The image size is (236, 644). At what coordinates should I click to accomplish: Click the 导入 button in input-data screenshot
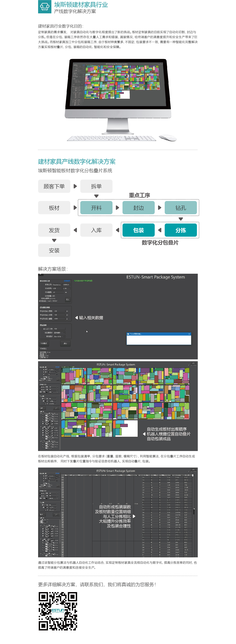tap(68, 300)
